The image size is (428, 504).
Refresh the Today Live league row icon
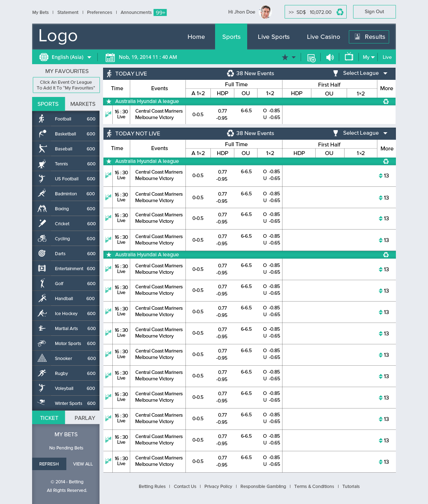[x=386, y=102]
